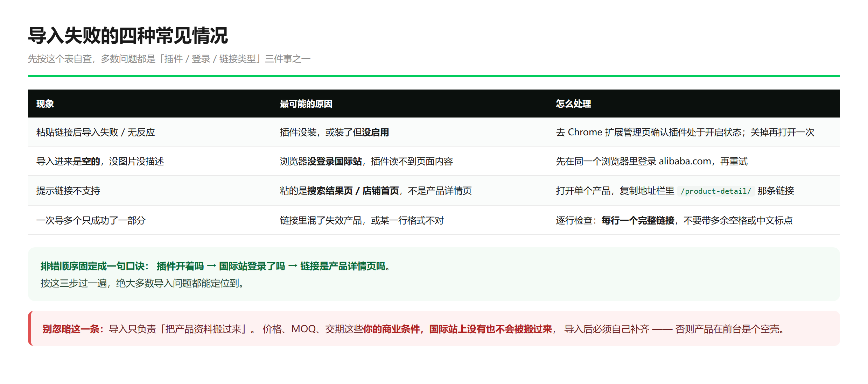Screen dimensions: 868x384
Task: Select cell 插件没装，或装了但没启用
Action: click(409, 132)
